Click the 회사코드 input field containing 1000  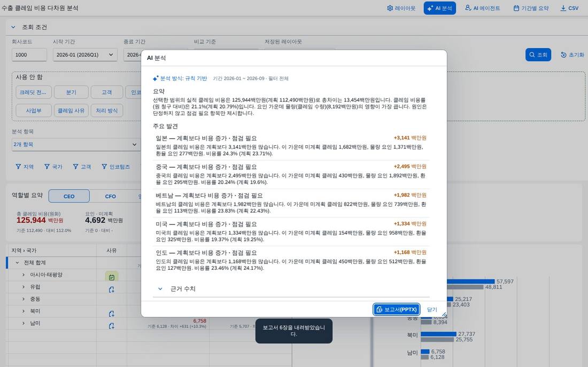pyautogui.click(x=29, y=54)
